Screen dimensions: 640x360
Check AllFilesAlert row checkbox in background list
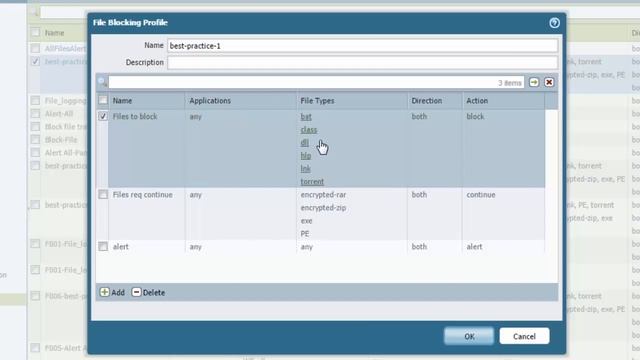pos(36,48)
